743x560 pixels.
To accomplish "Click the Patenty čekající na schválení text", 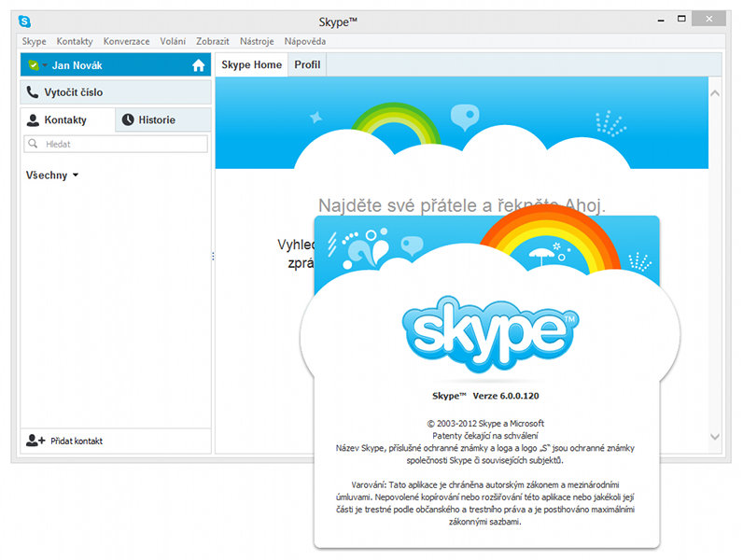I will tap(485, 436).
